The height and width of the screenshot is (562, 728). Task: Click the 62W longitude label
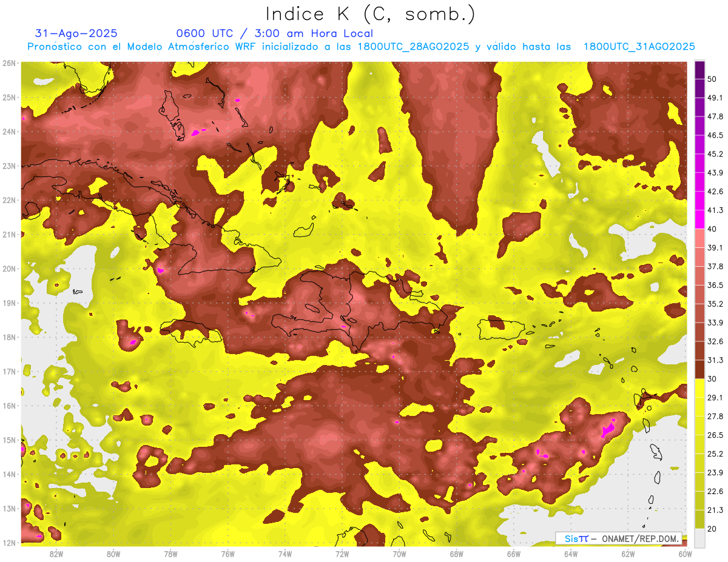(628, 554)
